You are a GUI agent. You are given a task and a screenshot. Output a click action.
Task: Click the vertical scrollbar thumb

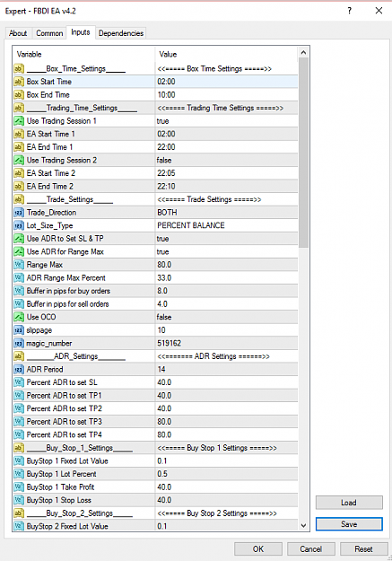(x=303, y=153)
